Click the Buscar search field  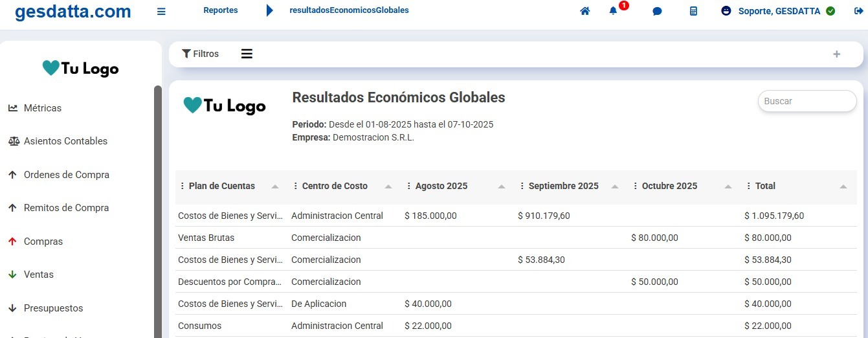click(x=807, y=101)
